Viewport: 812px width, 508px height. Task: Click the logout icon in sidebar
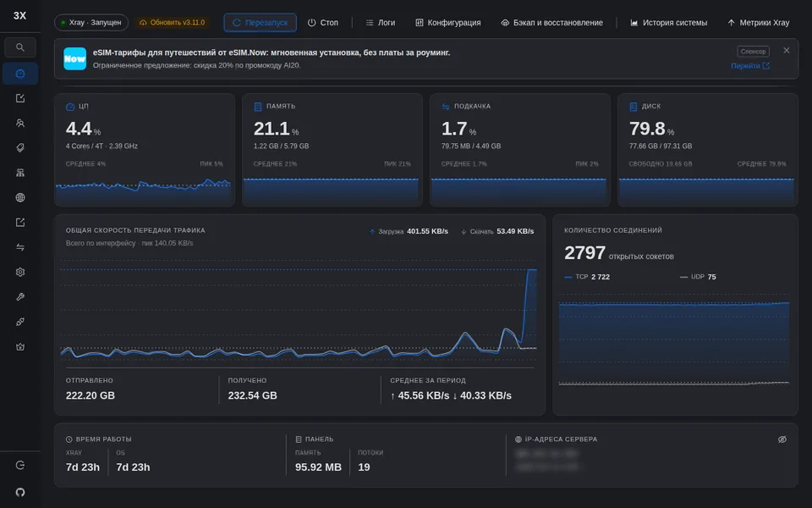pyautogui.click(x=20, y=465)
